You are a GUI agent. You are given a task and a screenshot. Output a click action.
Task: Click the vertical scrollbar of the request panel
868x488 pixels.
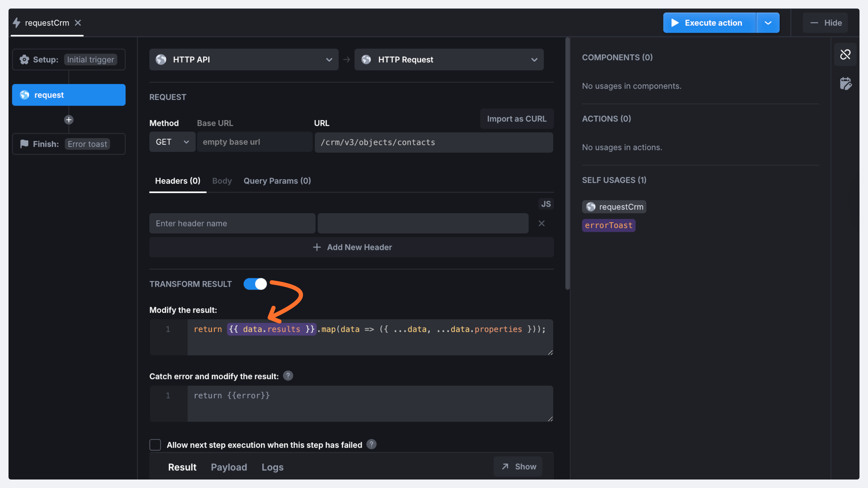pyautogui.click(x=567, y=163)
